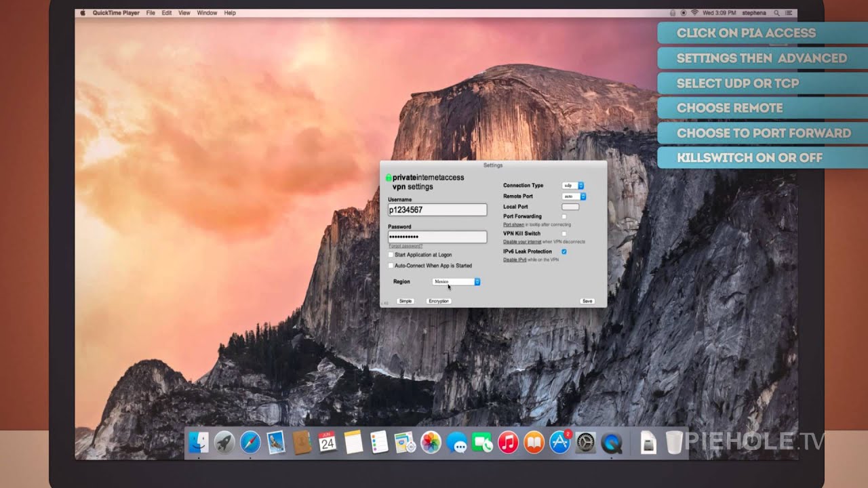Open the Help menu
The height and width of the screenshot is (488, 868).
tap(230, 13)
